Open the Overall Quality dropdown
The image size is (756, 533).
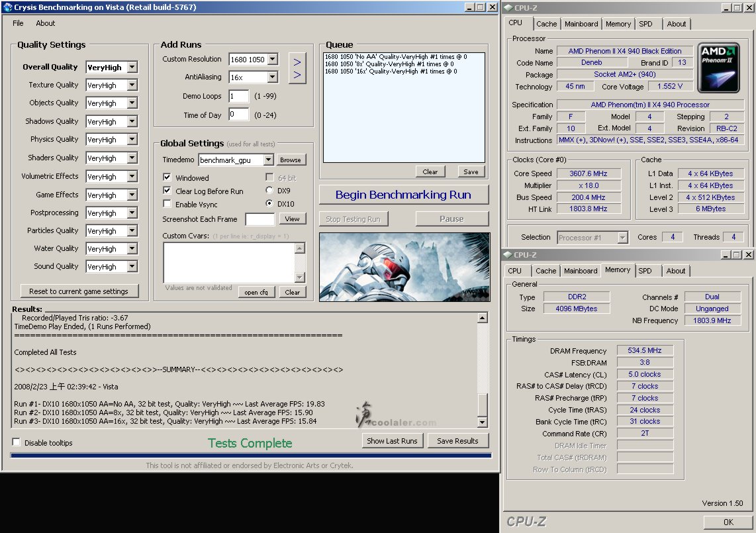132,67
